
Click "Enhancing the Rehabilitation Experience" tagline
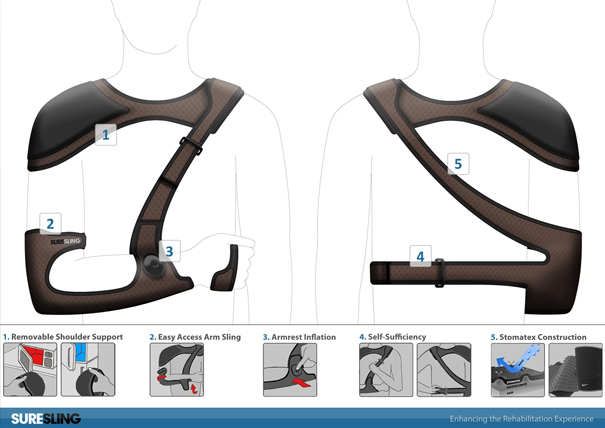521,418
